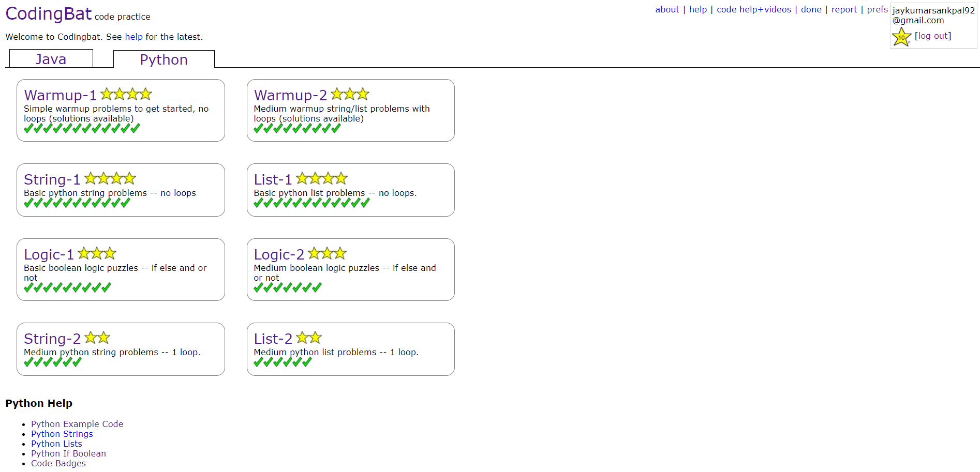This screenshot has width=980, height=472.
Task: Open the Code Badges link
Action: pyautogui.click(x=58, y=463)
